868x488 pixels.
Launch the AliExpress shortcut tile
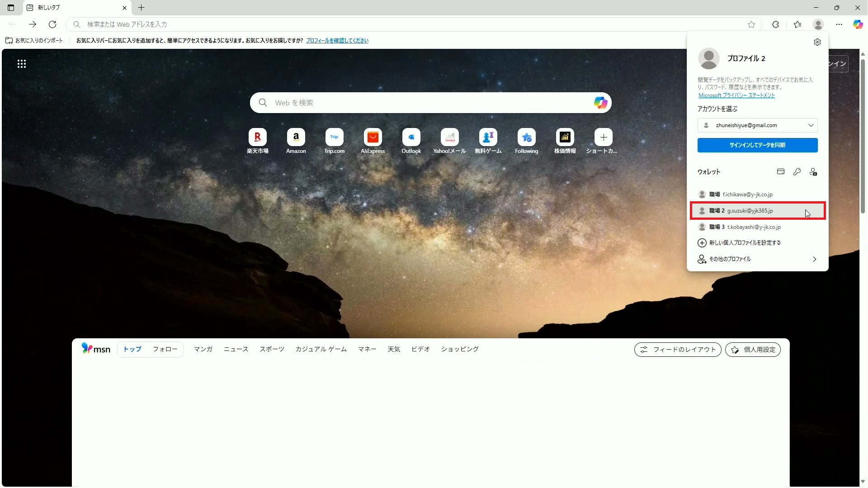point(373,137)
